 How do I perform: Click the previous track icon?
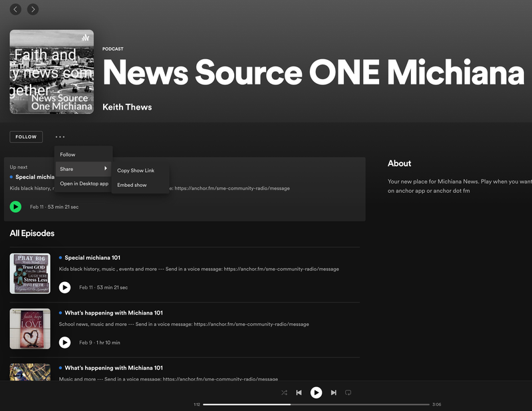click(x=299, y=392)
